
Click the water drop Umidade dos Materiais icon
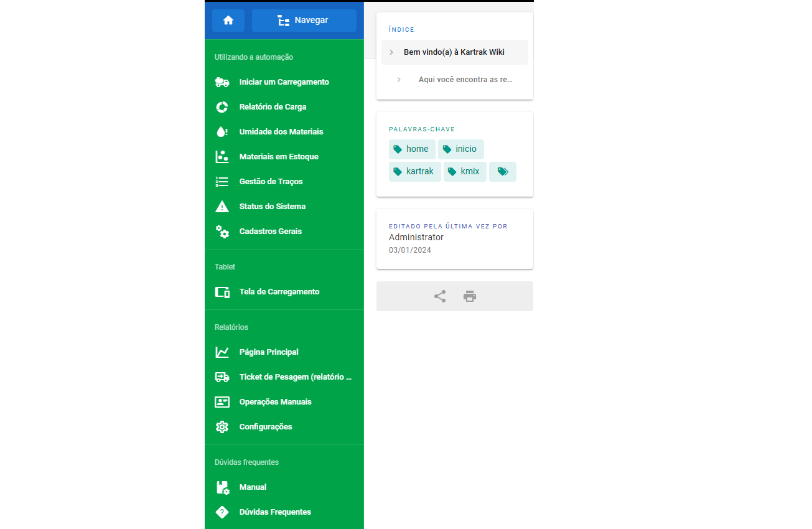(222, 132)
